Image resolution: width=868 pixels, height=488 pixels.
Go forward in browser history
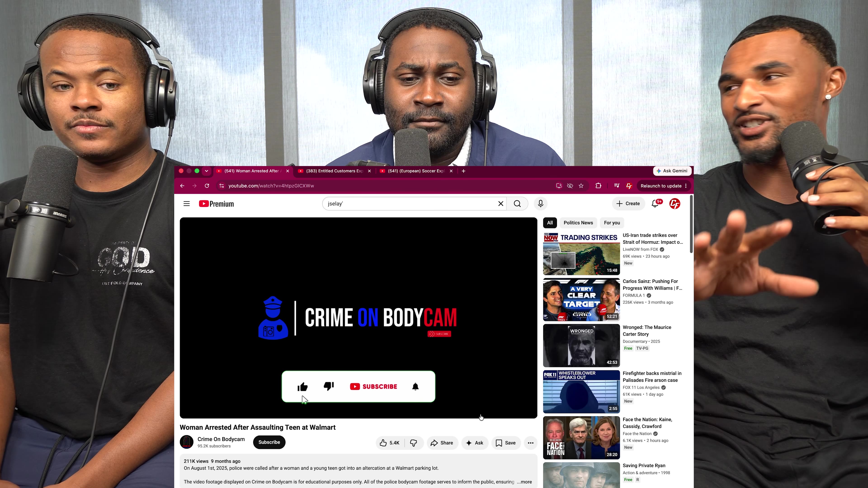[194, 186]
